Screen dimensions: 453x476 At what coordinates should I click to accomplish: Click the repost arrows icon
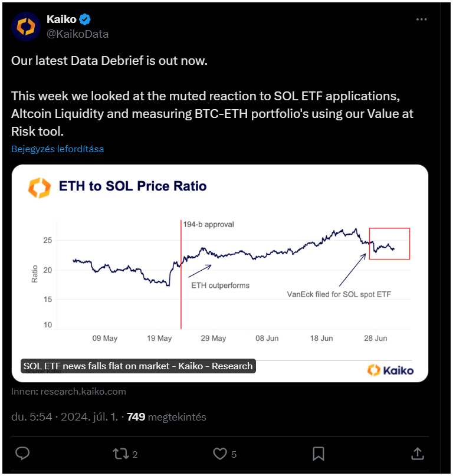pos(120,454)
